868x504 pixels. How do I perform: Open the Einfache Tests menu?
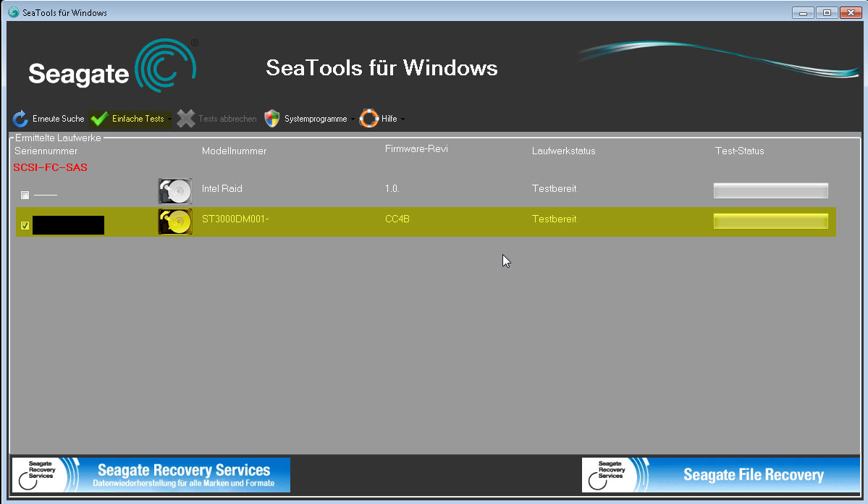(138, 119)
